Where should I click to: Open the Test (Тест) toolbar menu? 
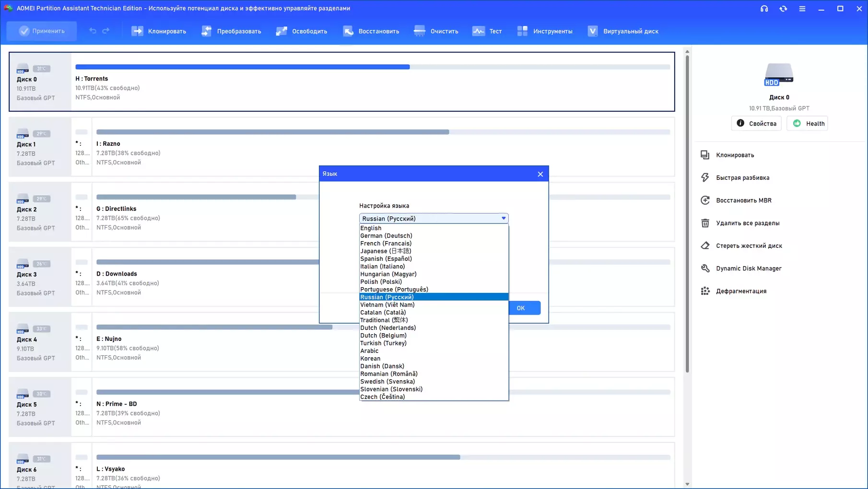click(487, 31)
